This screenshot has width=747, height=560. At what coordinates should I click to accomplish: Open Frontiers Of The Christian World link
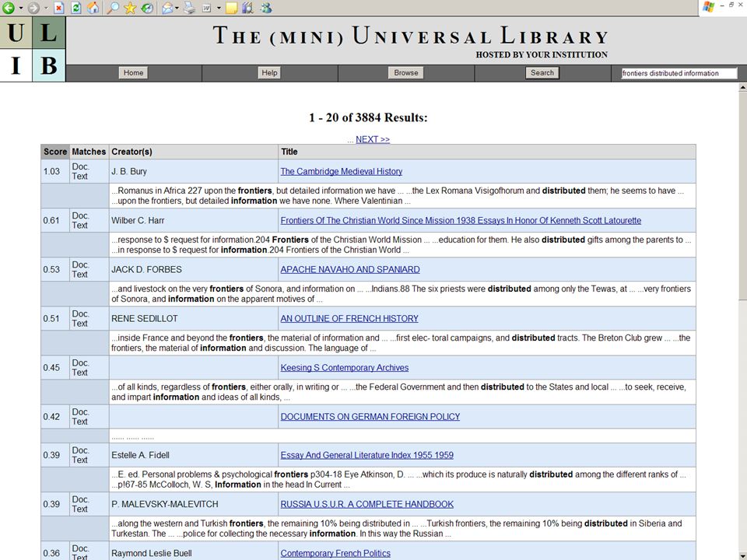click(461, 220)
